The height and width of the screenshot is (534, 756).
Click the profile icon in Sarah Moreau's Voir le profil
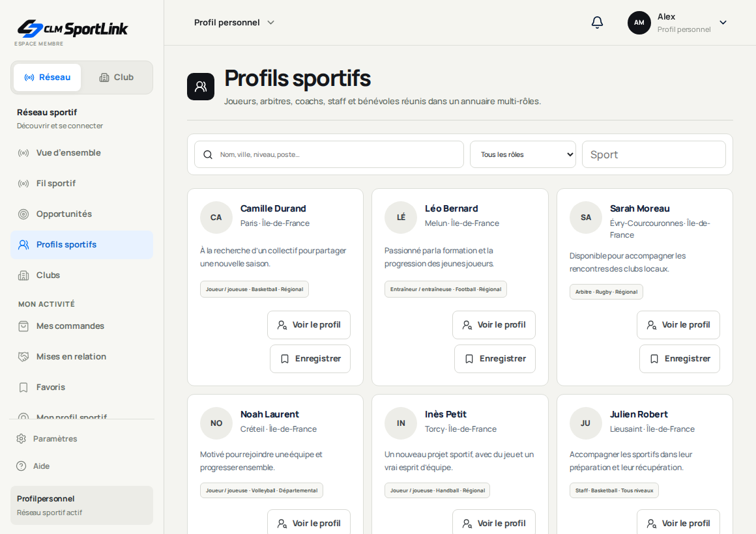click(x=651, y=326)
